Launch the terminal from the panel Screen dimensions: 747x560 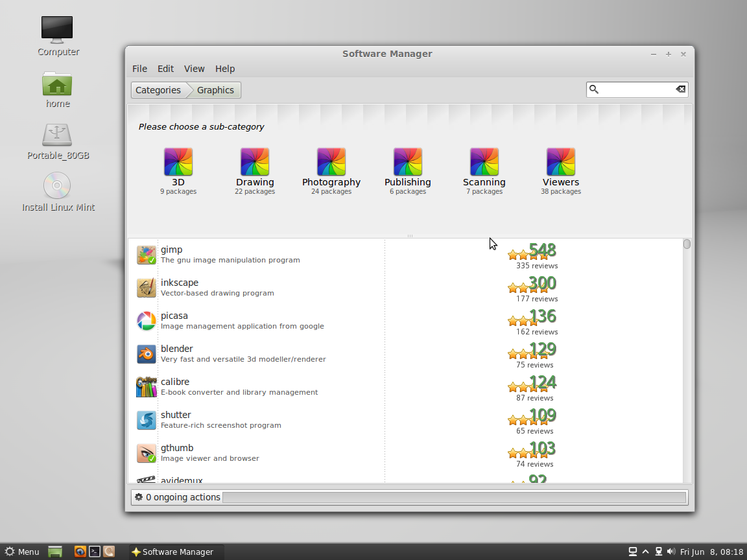[x=95, y=552]
